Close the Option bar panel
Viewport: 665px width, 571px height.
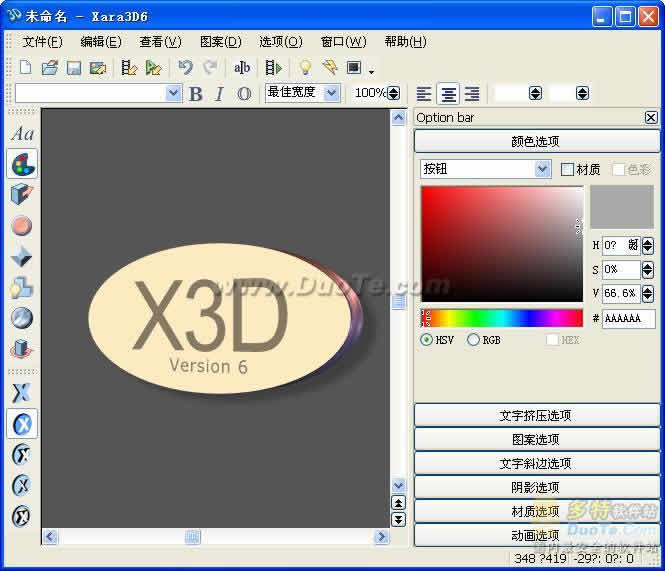(651, 118)
